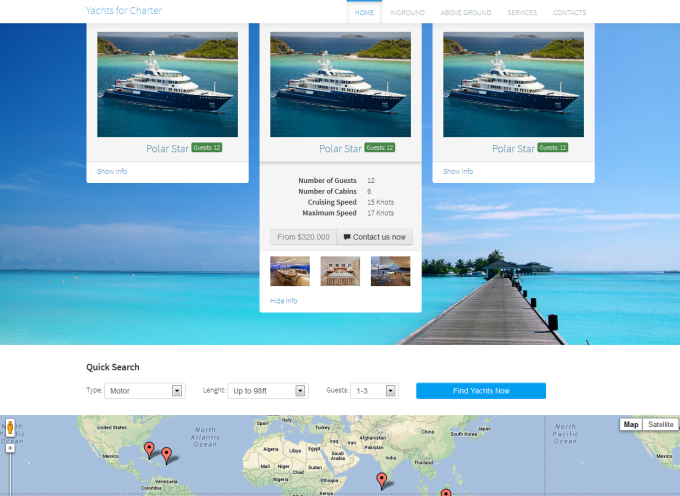Select the red map pin near Florida

[x=149, y=450]
